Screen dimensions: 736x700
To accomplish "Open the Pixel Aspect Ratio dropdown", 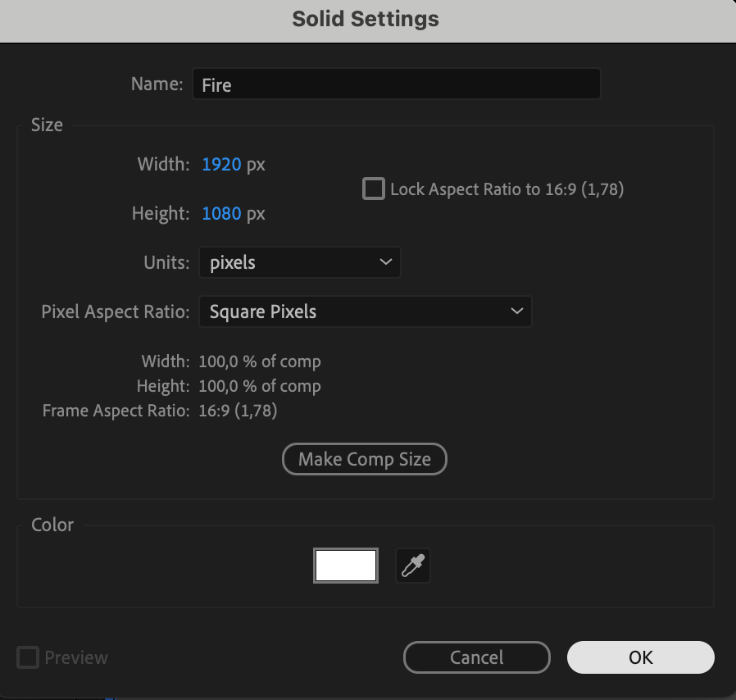I will (365, 311).
